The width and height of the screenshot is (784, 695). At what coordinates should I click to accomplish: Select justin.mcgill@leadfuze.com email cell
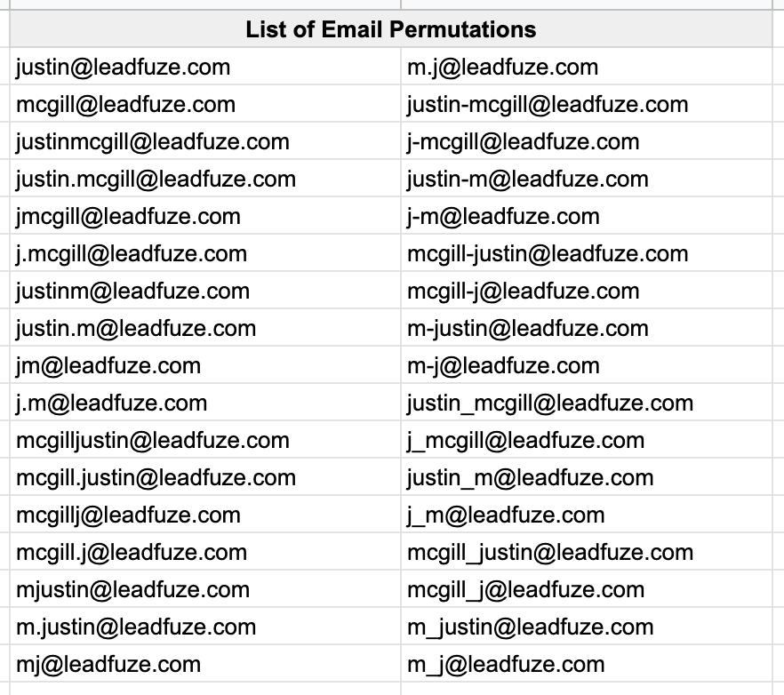point(156,179)
